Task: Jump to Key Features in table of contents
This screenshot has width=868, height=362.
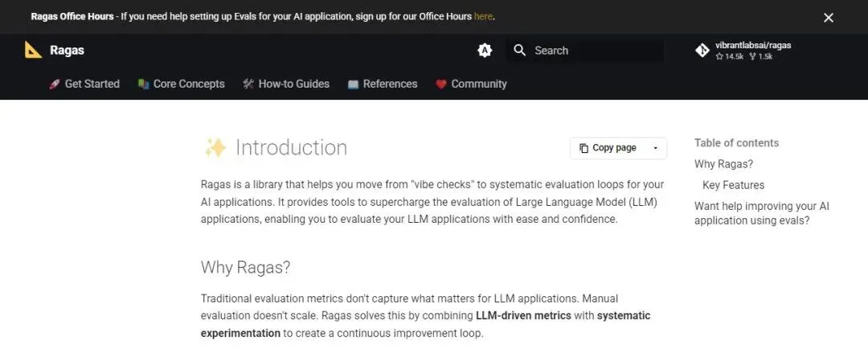Action: 734,185
